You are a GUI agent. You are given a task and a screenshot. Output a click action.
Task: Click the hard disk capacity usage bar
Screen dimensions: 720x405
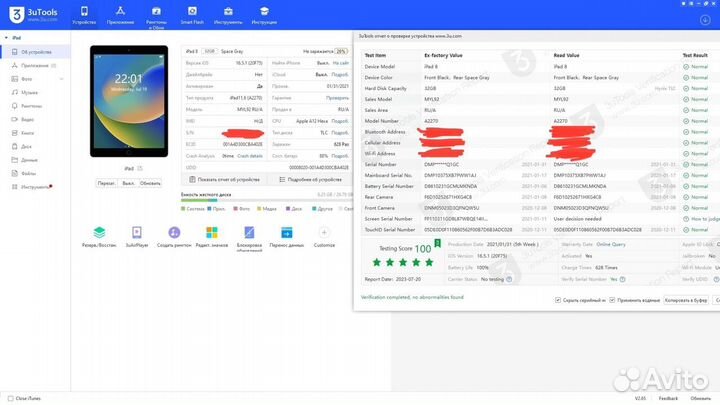(x=266, y=200)
